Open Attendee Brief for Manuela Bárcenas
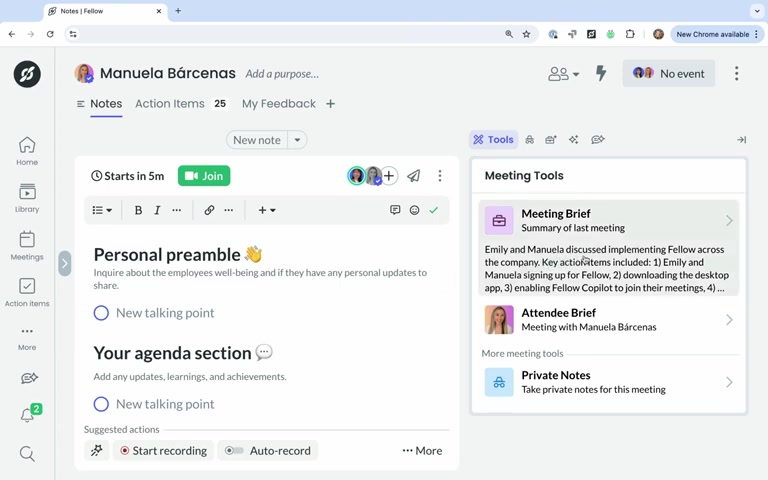The height and width of the screenshot is (480, 768). coord(609,320)
